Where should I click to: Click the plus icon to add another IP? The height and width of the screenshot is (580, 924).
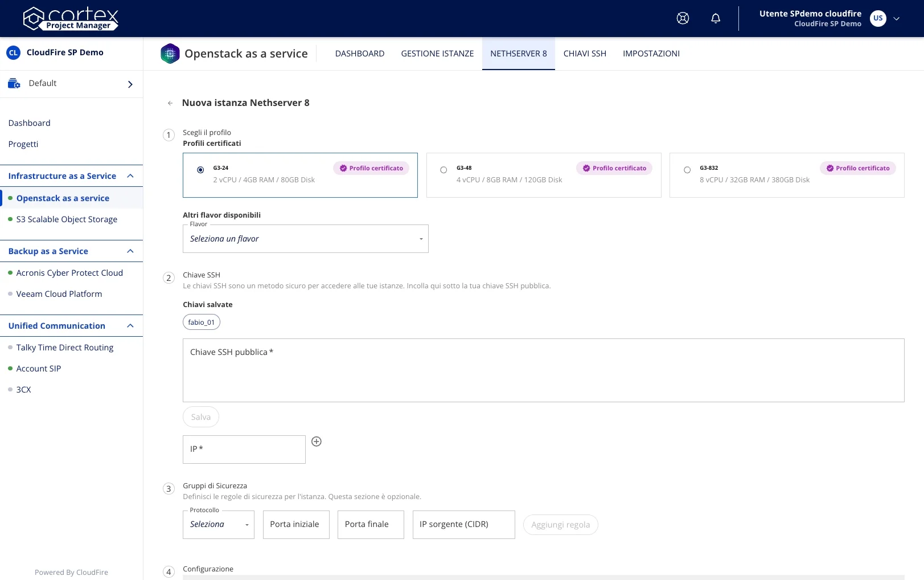317,441
